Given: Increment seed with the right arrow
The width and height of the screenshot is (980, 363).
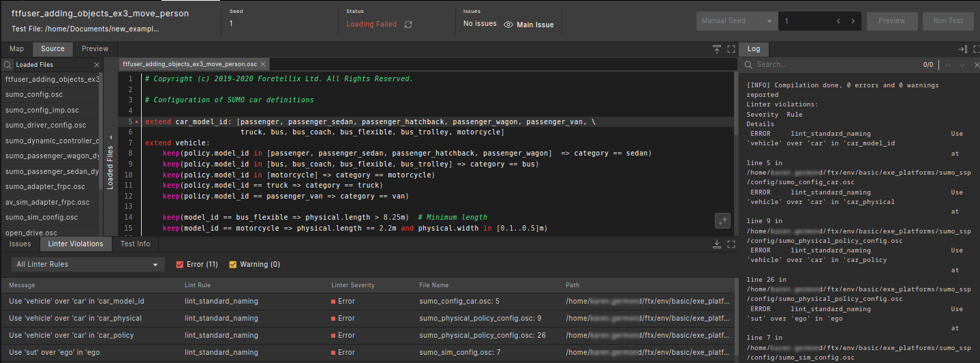Looking at the screenshot, I should [x=853, y=21].
